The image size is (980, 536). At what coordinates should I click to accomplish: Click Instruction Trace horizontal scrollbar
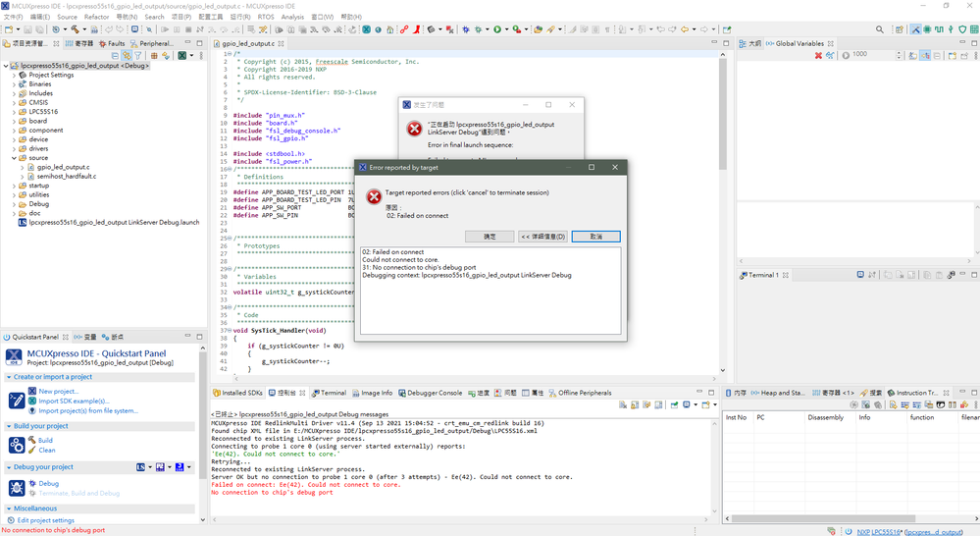pyautogui.click(x=823, y=518)
